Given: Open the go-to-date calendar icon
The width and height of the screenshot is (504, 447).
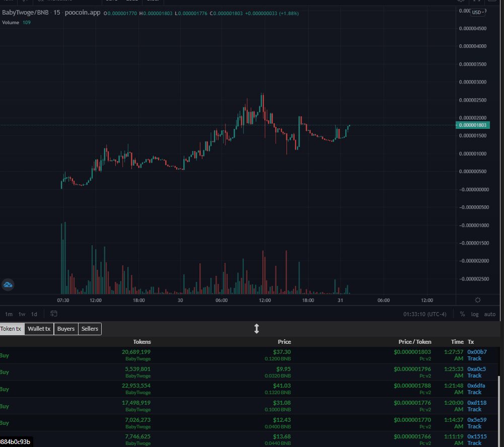Looking at the screenshot, I should pyautogui.click(x=54, y=314).
